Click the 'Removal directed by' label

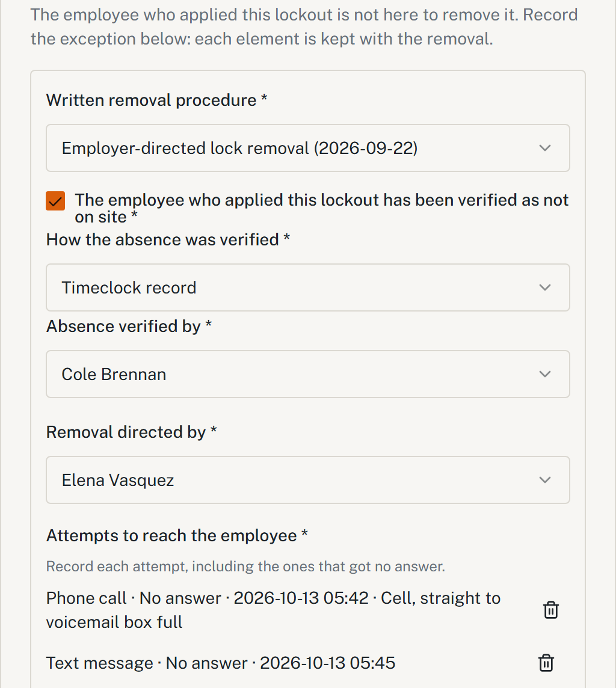132,432
